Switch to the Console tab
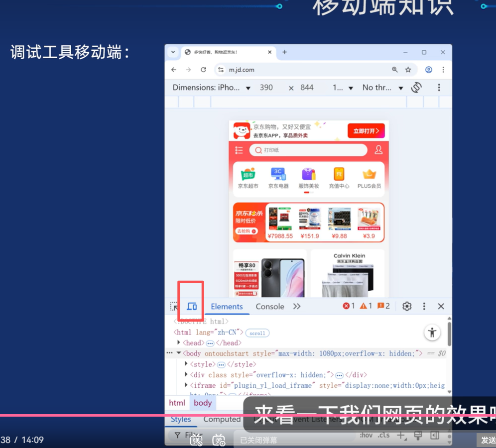 (x=270, y=306)
